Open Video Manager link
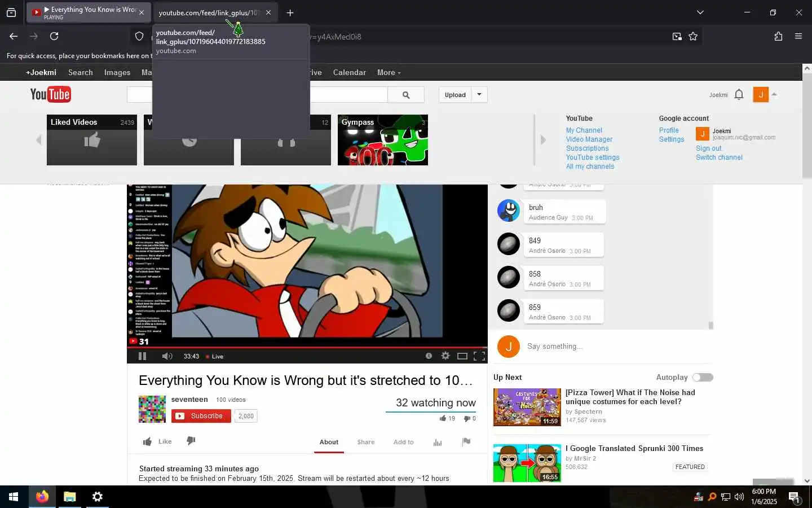The height and width of the screenshot is (508, 812). (589, 139)
